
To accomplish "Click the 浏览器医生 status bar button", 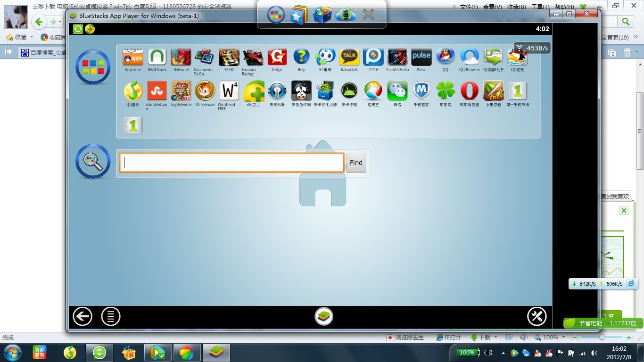I will 405,337.
